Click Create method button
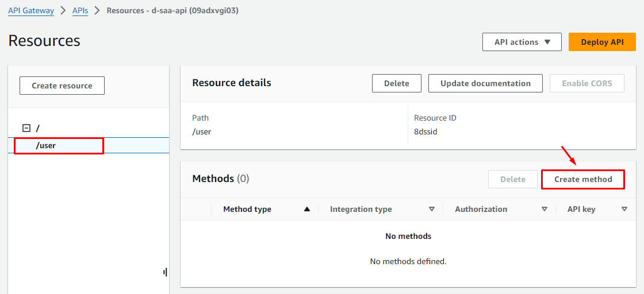 pyautogui.click(x=583, y=179)
